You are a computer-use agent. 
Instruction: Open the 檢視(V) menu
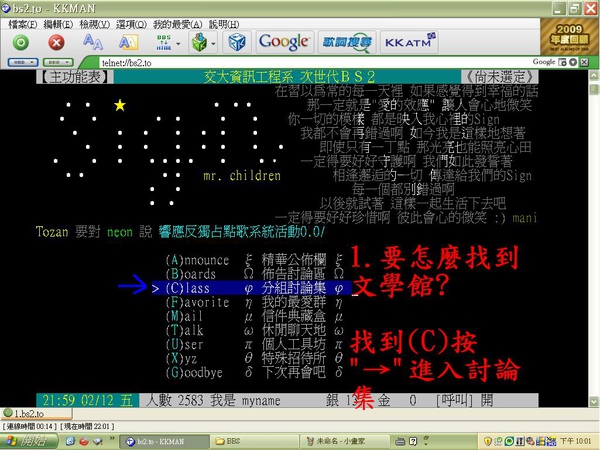tap(95, 24)
